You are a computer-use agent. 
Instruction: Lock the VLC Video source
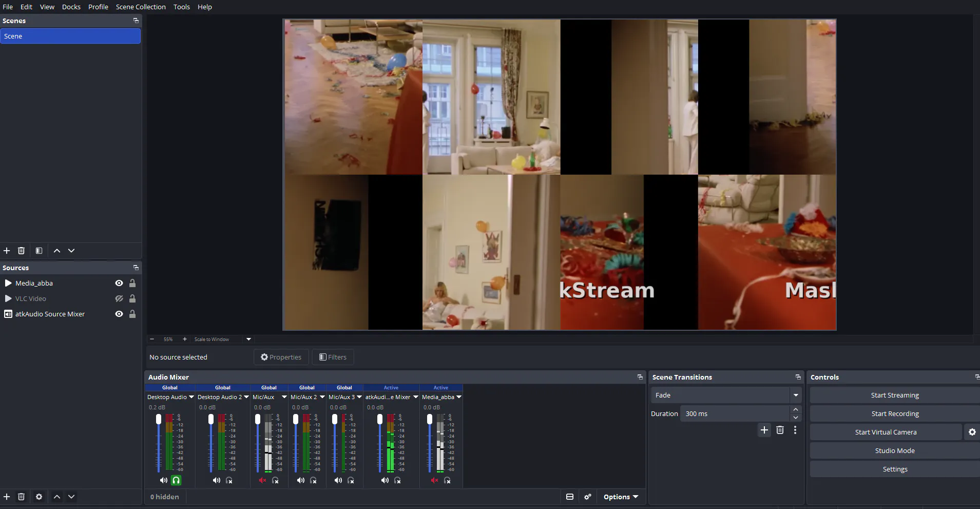click(132, 298)
